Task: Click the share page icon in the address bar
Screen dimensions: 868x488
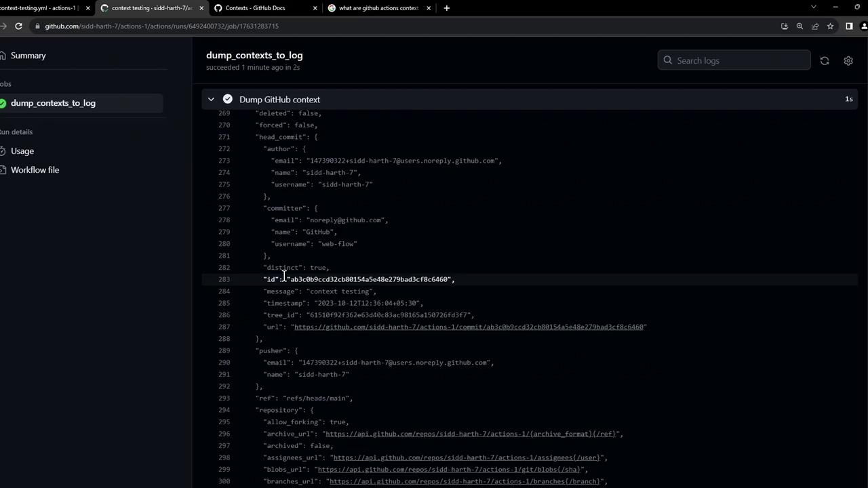Action: pyautogui.click(x=815, y=26)
